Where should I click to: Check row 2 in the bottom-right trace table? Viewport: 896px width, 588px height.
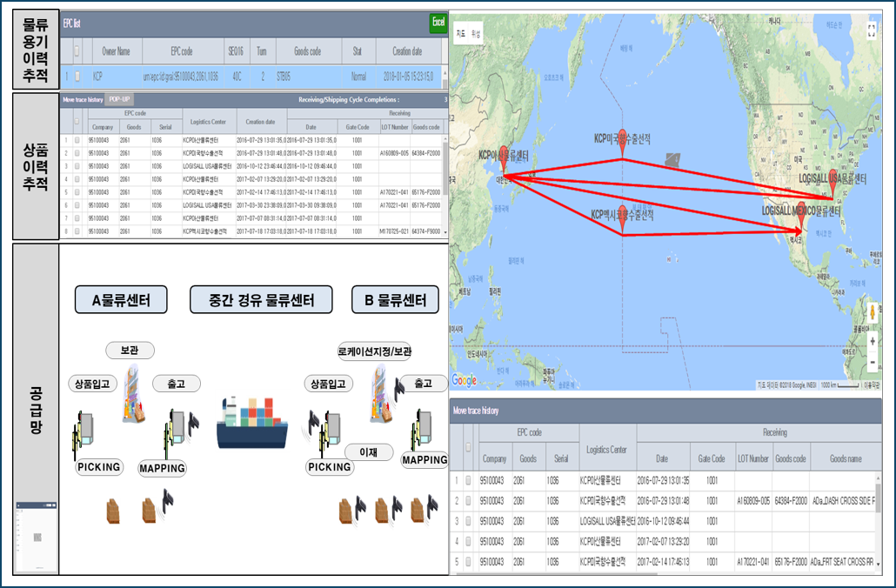(x=469, y=501)
